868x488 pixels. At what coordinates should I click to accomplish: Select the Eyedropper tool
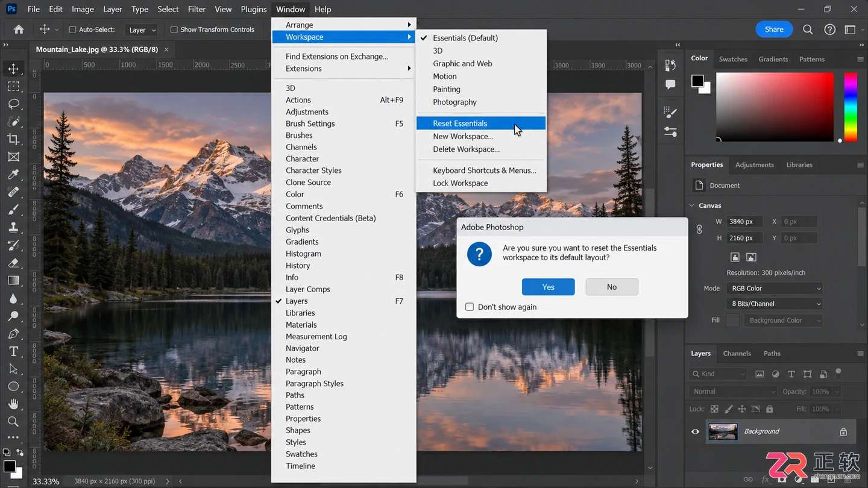[13, 175]
